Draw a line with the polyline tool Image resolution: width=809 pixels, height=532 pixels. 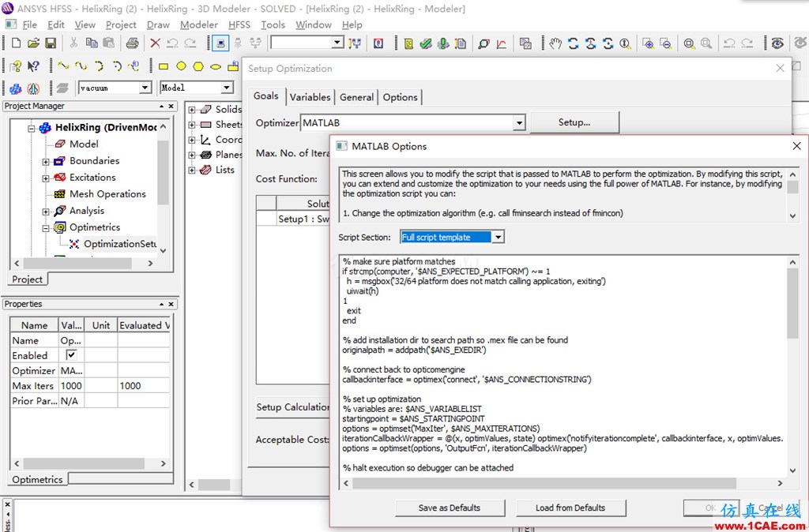pos(63,66)
